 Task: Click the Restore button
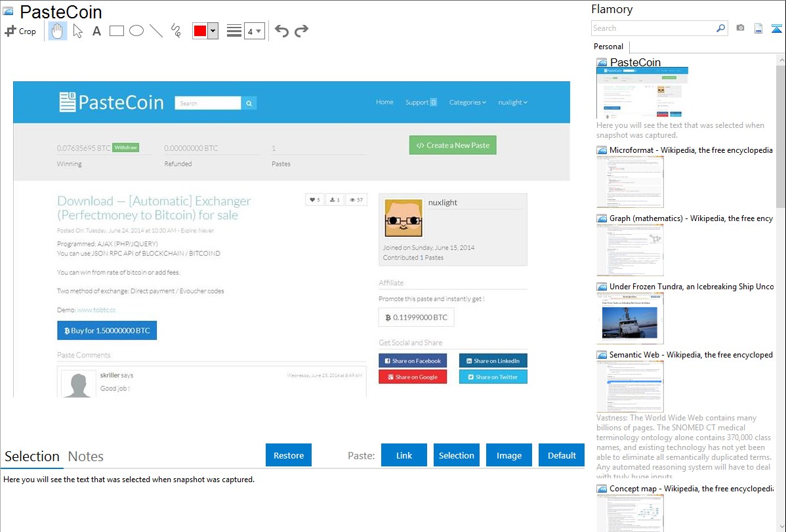289,455
